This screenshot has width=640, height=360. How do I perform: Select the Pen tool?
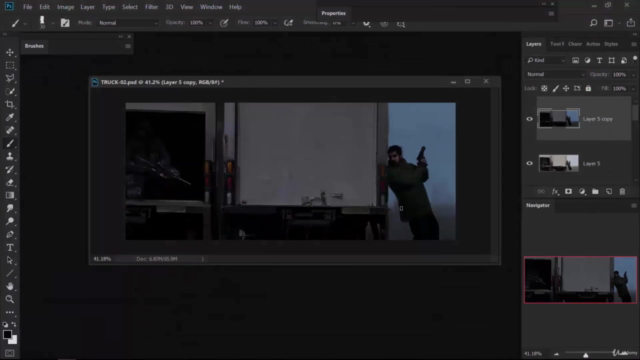10,235
